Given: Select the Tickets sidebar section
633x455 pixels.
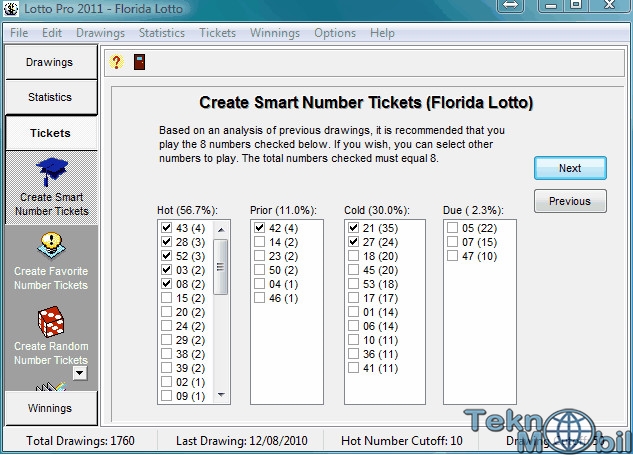Looking at the screenshot, I should [51, 133].
